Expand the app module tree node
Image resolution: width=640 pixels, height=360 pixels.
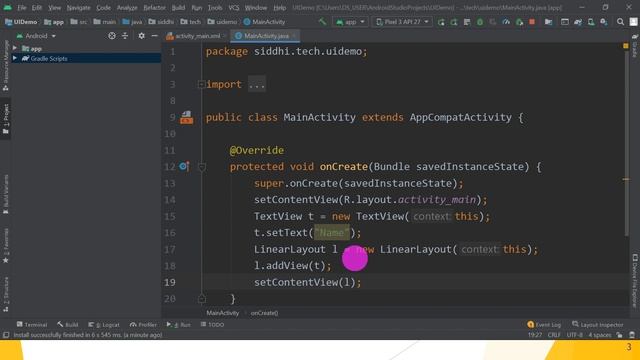[x=15, y=48]
